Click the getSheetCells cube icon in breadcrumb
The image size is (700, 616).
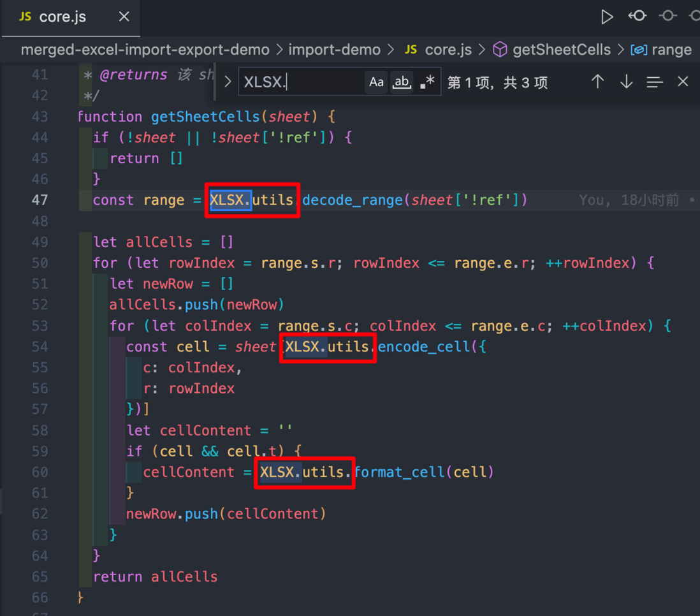(500, 50)
